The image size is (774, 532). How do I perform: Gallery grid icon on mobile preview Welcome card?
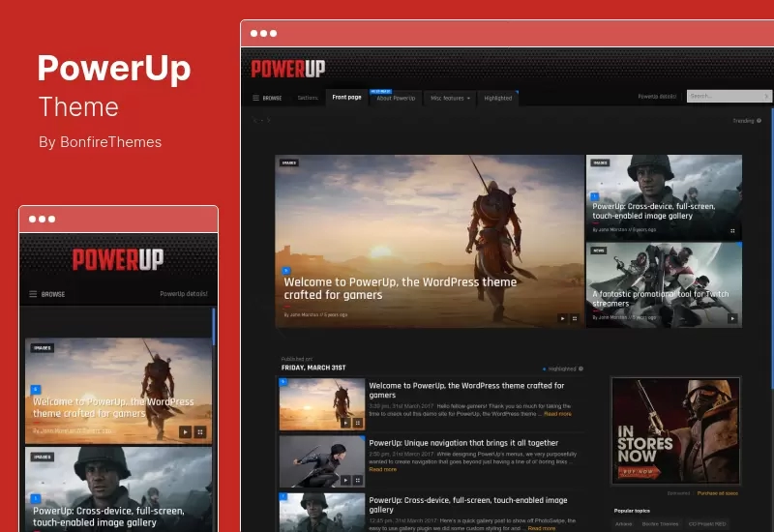pos(200,432)
